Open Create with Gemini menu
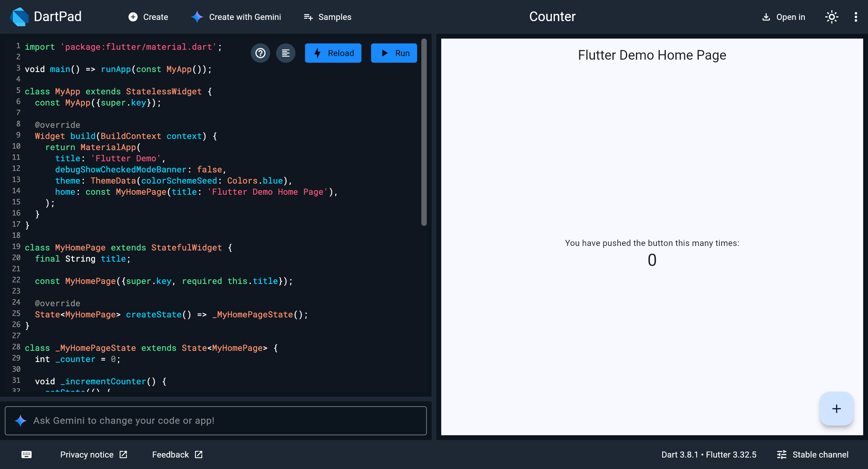 (x=236, y=17)
